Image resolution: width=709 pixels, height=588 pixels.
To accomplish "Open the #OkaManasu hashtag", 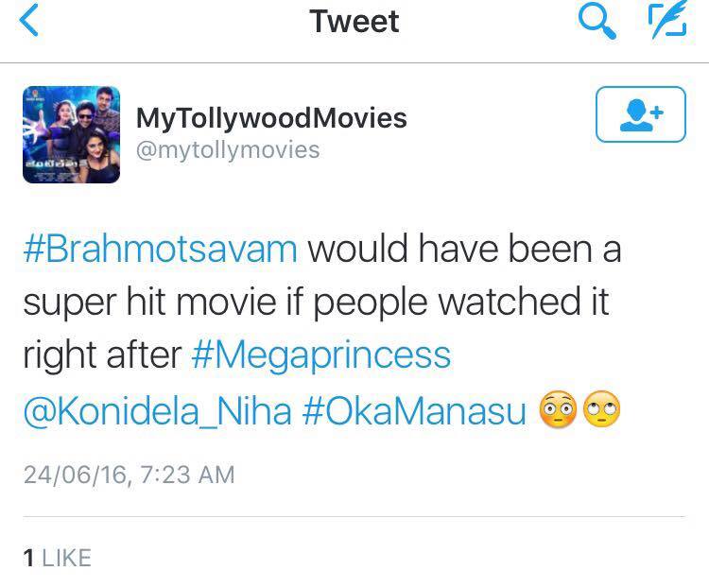I will (x=415, y=410).
